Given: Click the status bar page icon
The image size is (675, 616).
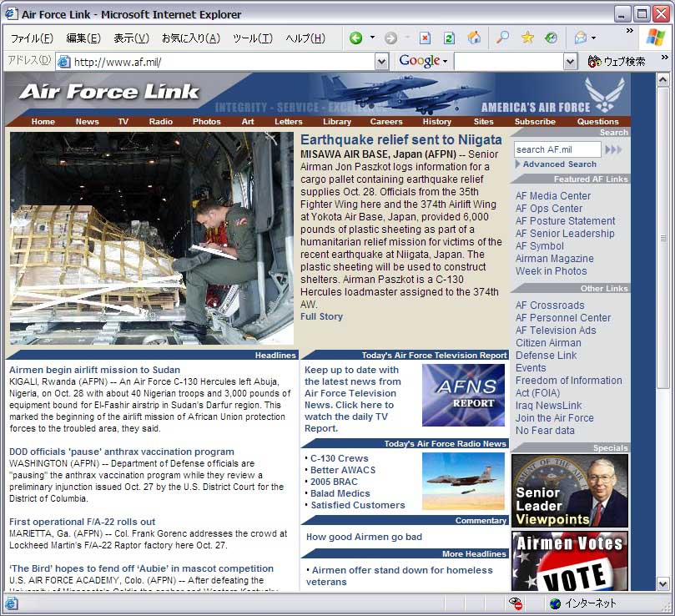Looking at the screenshot, I should (x=11, y=603).
